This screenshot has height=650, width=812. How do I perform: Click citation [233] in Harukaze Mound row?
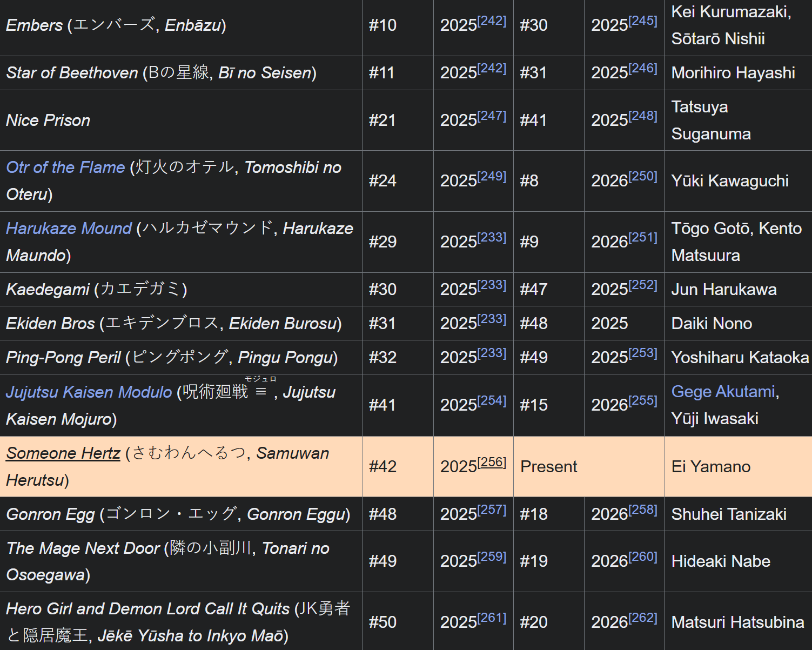coord(492,238)
